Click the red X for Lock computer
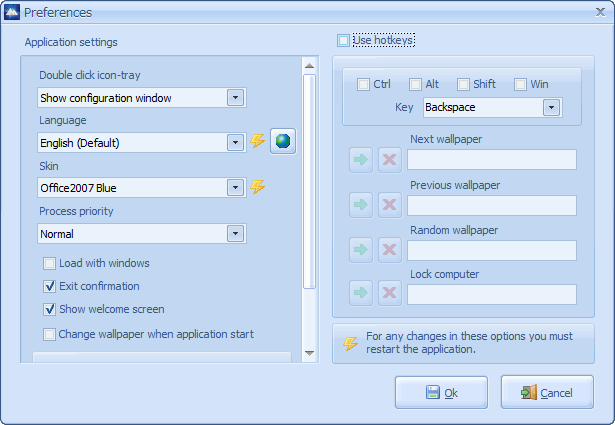This screenshot has height=425, width=615. 389,293
